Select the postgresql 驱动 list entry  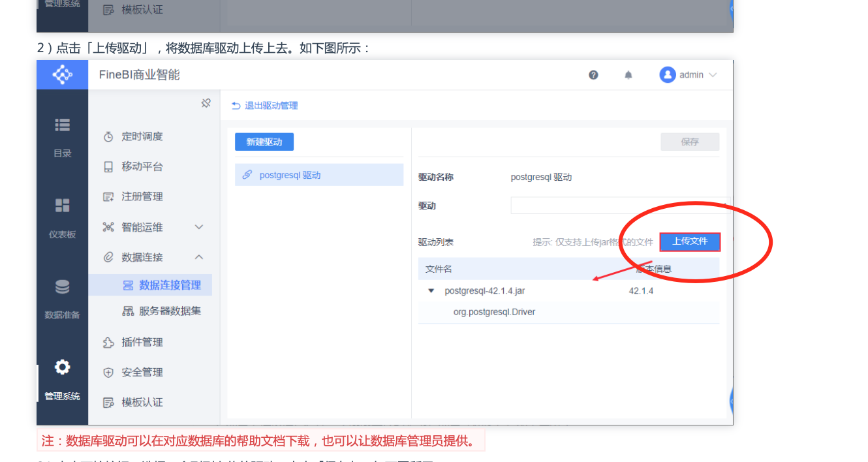(x=319, y=175)
